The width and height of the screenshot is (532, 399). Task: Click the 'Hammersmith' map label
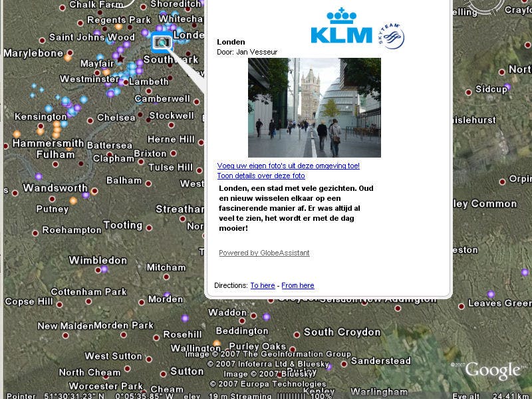click(48, 143)
